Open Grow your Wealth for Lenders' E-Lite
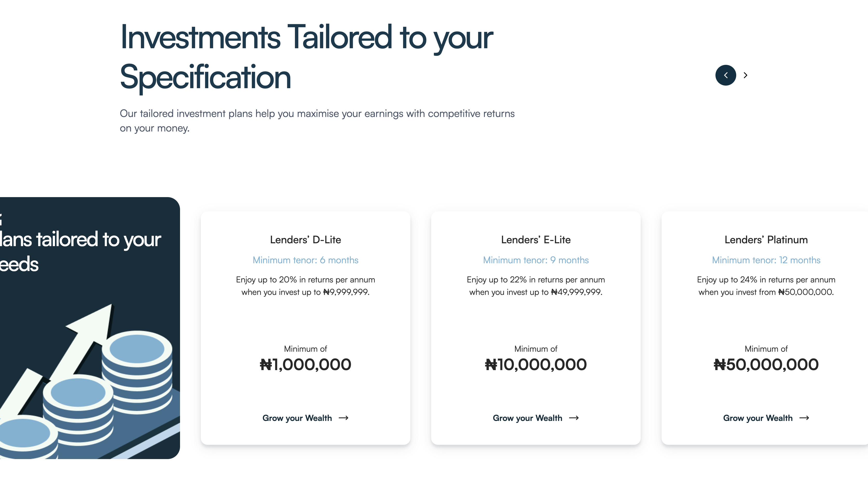 tap(527, 418)
